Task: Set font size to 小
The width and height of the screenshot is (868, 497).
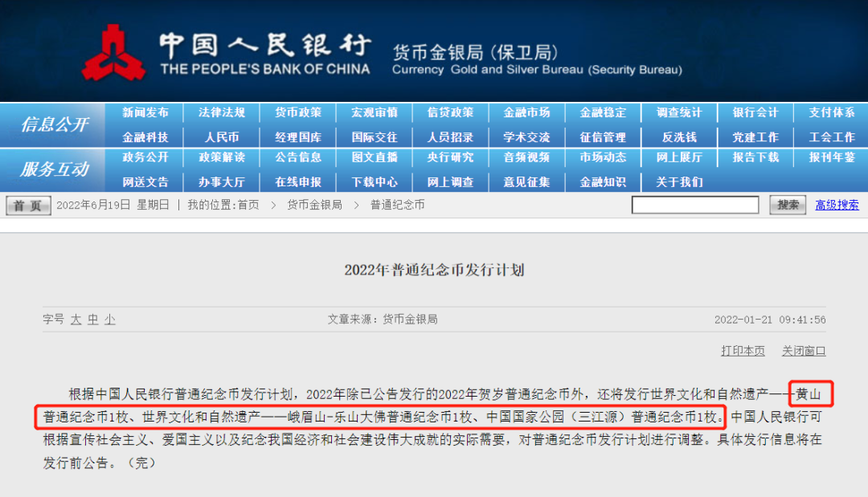Action: coord(109,320)
